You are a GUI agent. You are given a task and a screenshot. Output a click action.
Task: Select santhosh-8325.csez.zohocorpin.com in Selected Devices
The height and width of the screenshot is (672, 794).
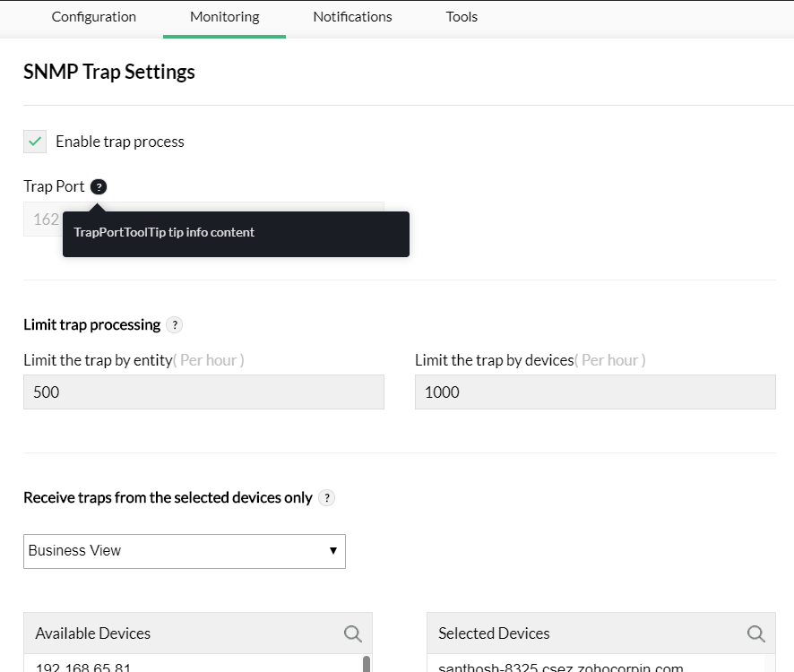coord(560,667)
